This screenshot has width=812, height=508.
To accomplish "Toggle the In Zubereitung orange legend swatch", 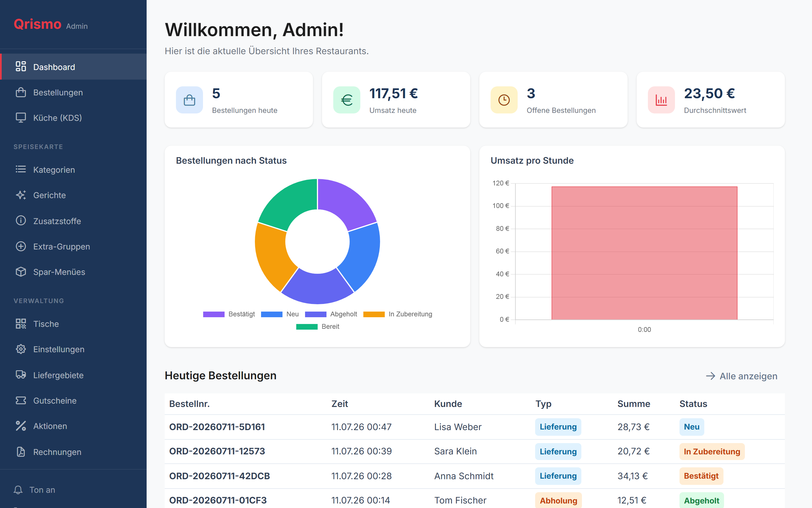I will (x=374, y=314).
